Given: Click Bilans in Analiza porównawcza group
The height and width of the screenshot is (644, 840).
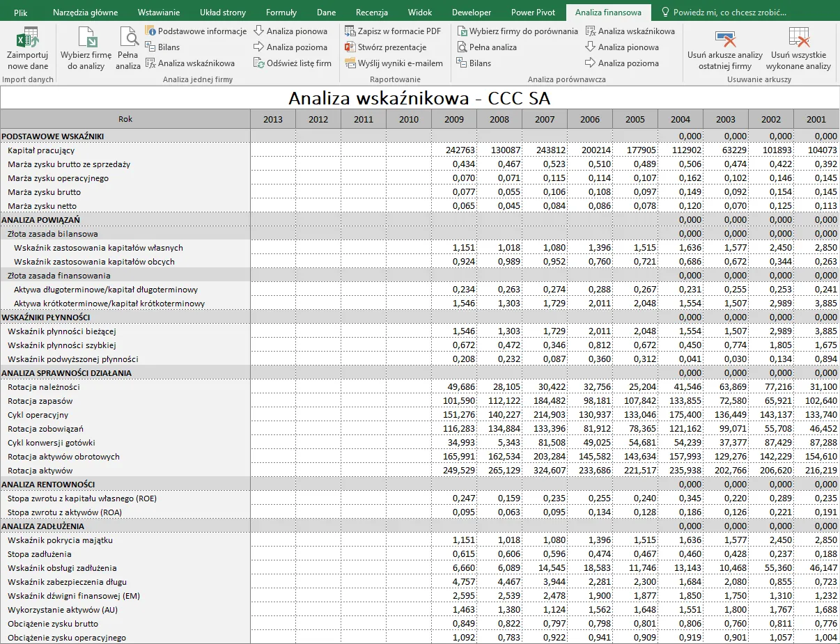Looking at the screenshot, I should point(460,62).
